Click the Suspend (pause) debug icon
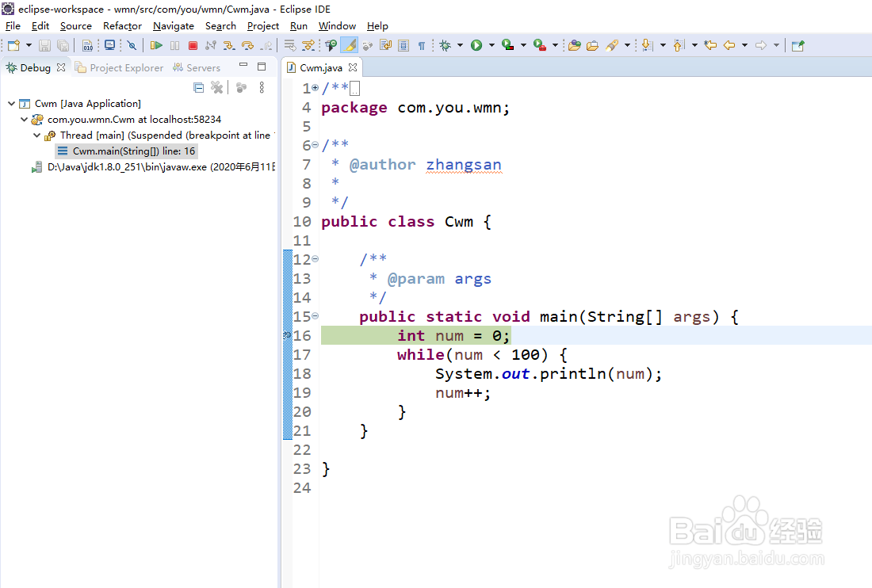 (174, 45)
